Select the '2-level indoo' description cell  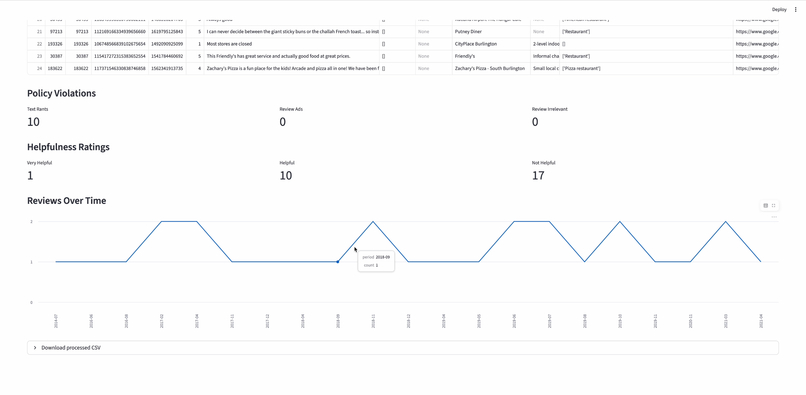545,44
